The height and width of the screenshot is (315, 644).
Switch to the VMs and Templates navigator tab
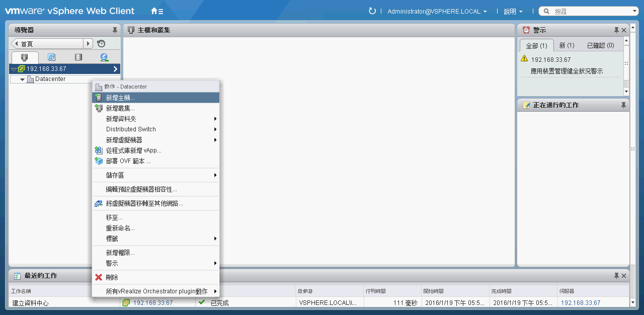click(x=51, y=57)
